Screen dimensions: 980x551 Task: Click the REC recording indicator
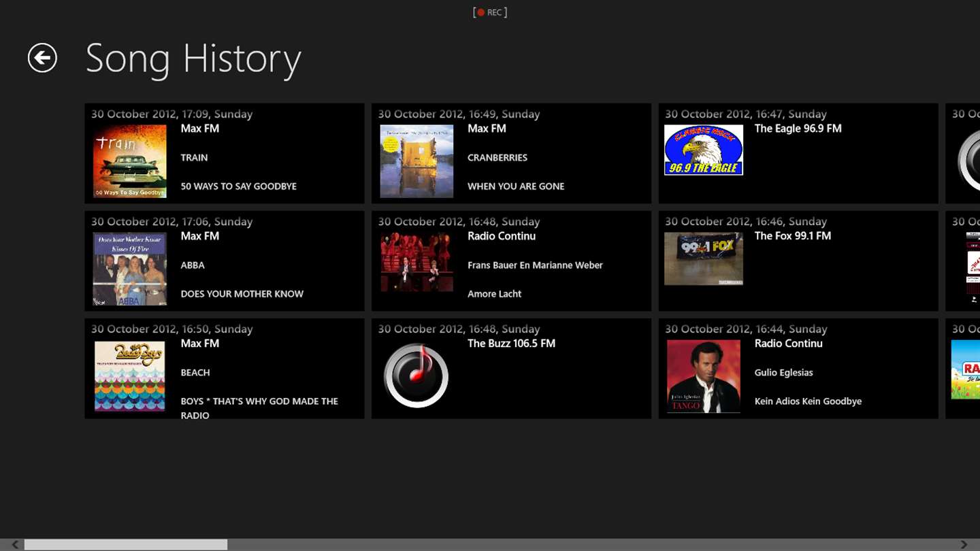(490, 12)
